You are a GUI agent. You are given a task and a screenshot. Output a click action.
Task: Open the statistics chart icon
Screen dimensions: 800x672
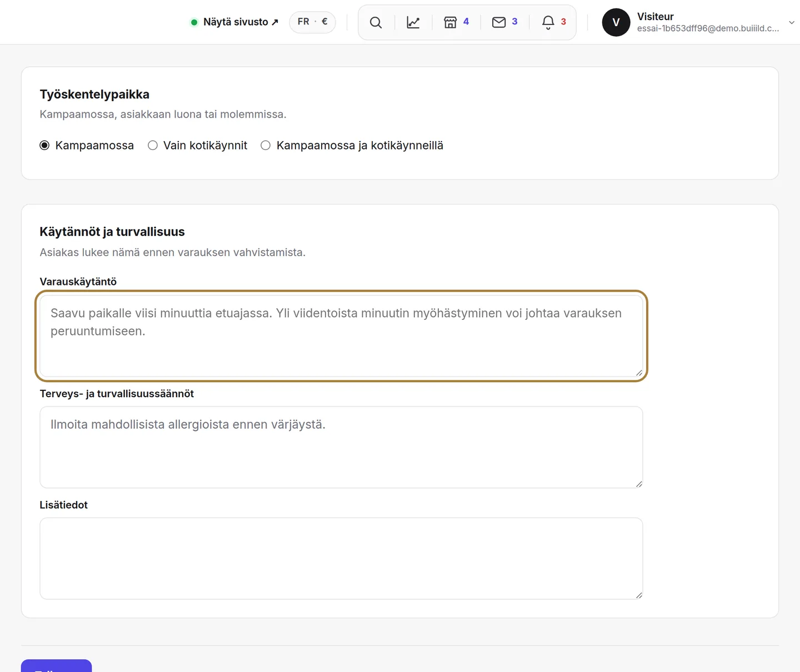pyautogui.click(x=413, y=22)
